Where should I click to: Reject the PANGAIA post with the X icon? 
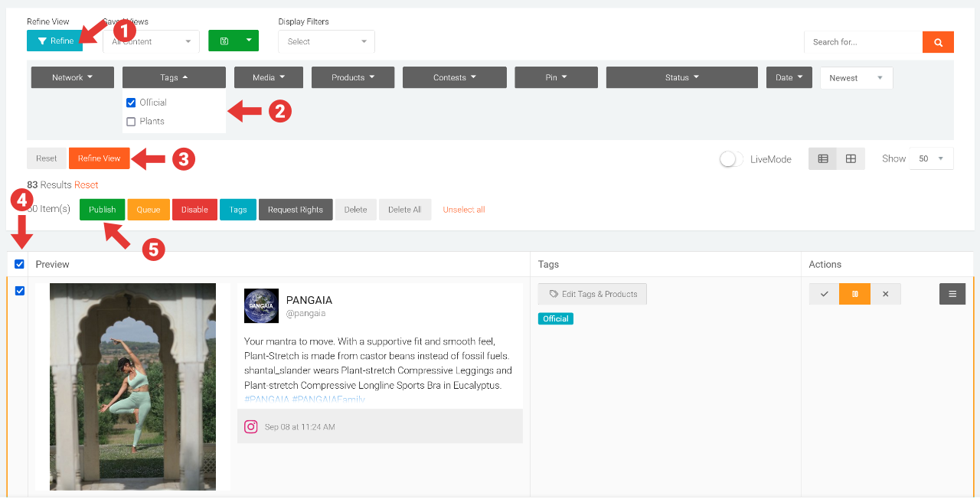click(886, 293)
